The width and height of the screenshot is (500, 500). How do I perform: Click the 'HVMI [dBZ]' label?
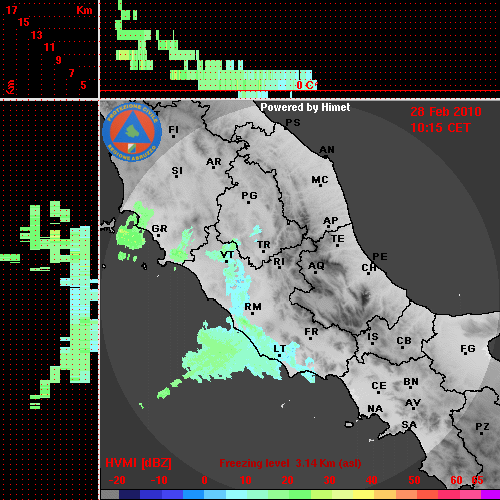click(x=138, y=463)
